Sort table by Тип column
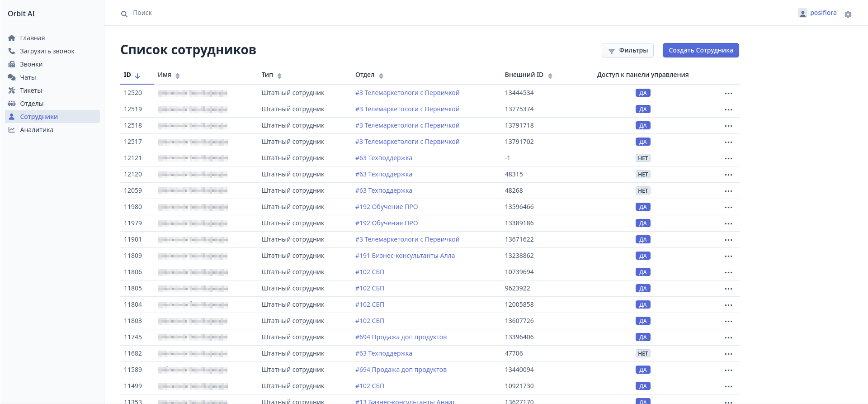 click(271, 75)
